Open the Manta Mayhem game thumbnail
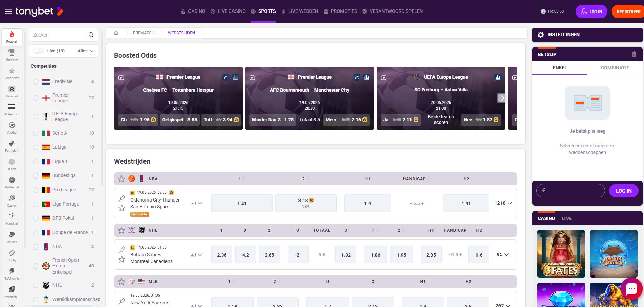The width and height of the screenshot is (644, 307). click(x=614, y=254)
